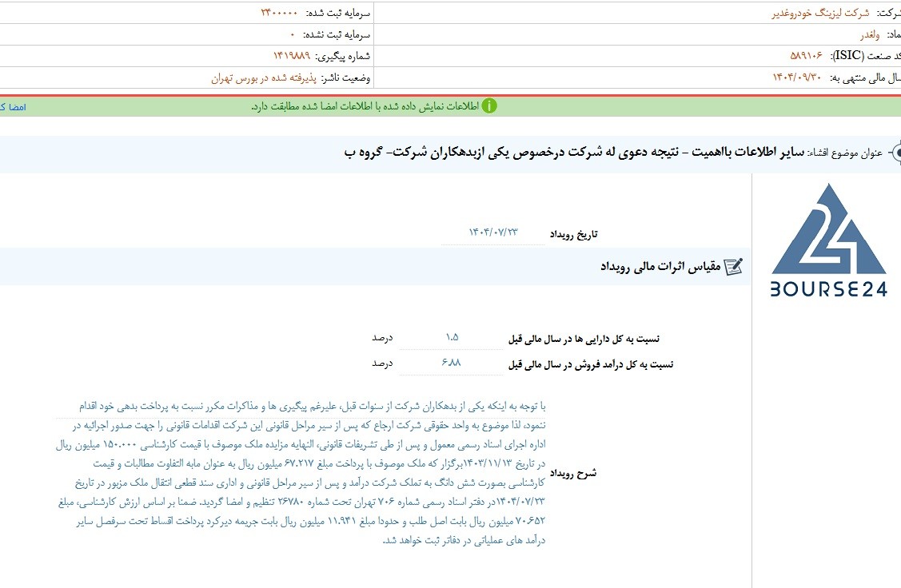Click the total assets ratio field showing ۱.۵

coord(452,337)
